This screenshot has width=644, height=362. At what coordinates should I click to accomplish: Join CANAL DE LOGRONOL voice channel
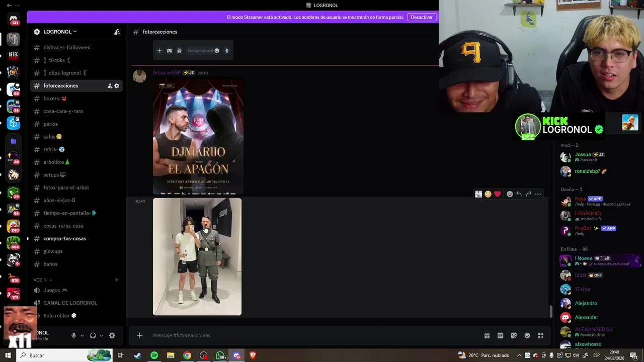[x=76, y=303]
